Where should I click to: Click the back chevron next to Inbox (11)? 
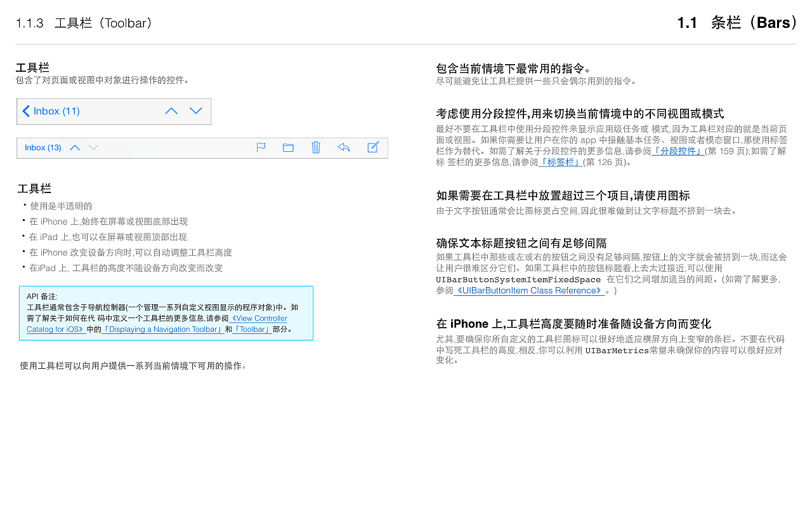pos(25,111)
